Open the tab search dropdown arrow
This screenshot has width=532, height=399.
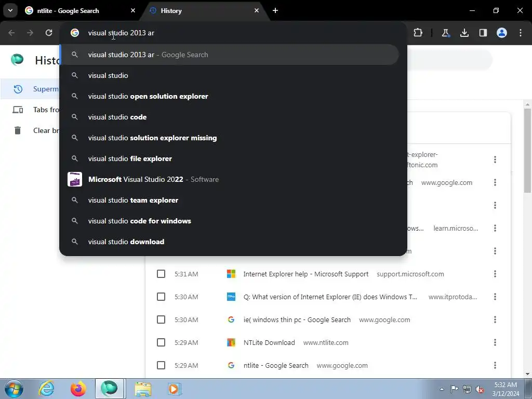pos(10,10)
